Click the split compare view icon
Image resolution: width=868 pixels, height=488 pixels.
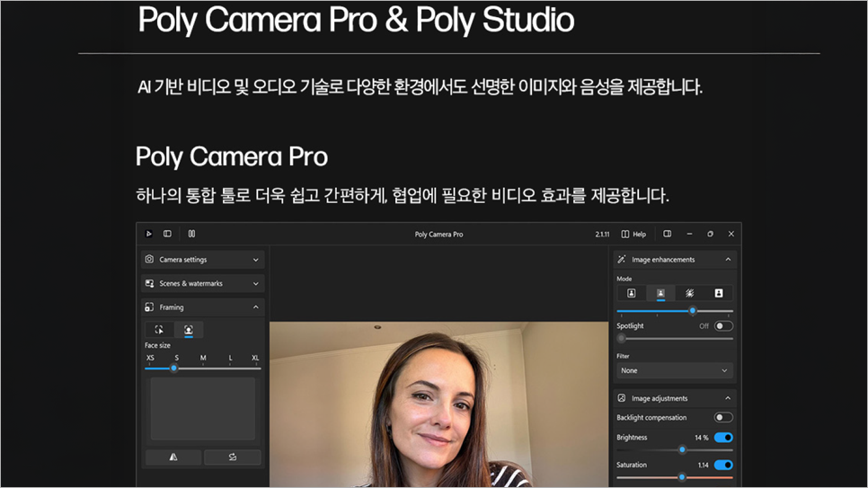[191, 234]
